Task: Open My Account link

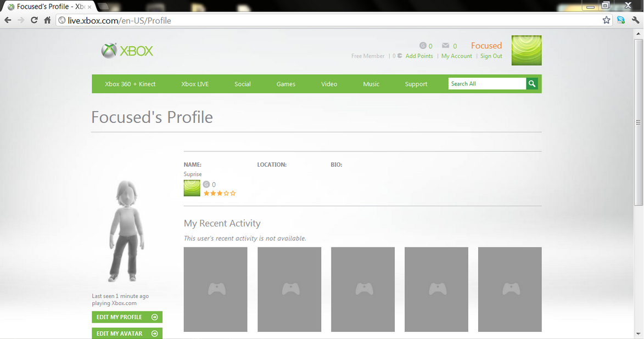Action: [x=457, y=56]
